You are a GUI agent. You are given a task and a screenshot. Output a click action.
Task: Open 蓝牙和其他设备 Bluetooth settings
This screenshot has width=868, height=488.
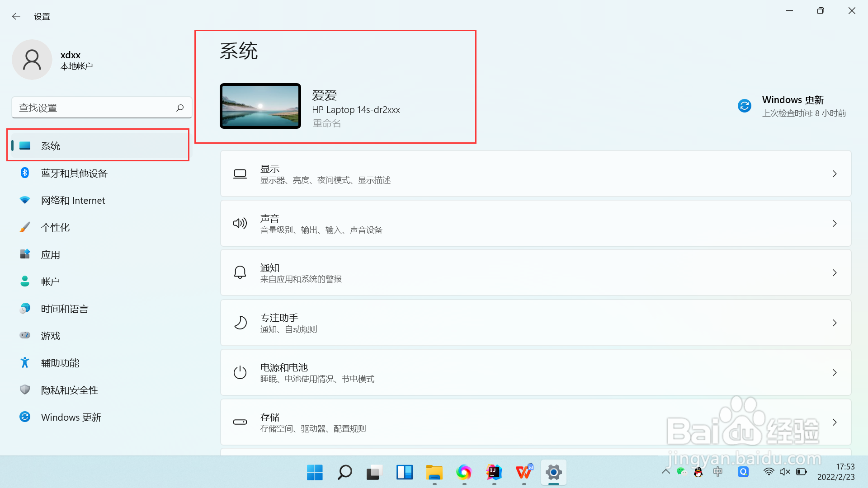[74, 174]
